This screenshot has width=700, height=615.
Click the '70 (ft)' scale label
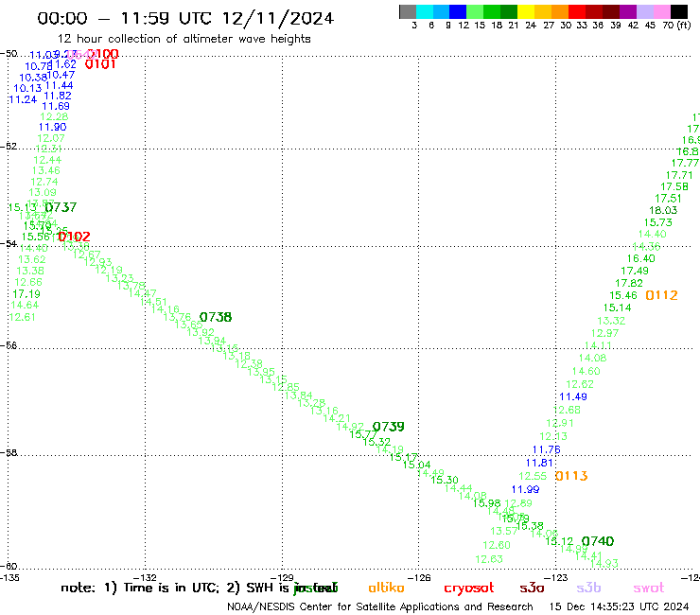[x=676, y=26]
